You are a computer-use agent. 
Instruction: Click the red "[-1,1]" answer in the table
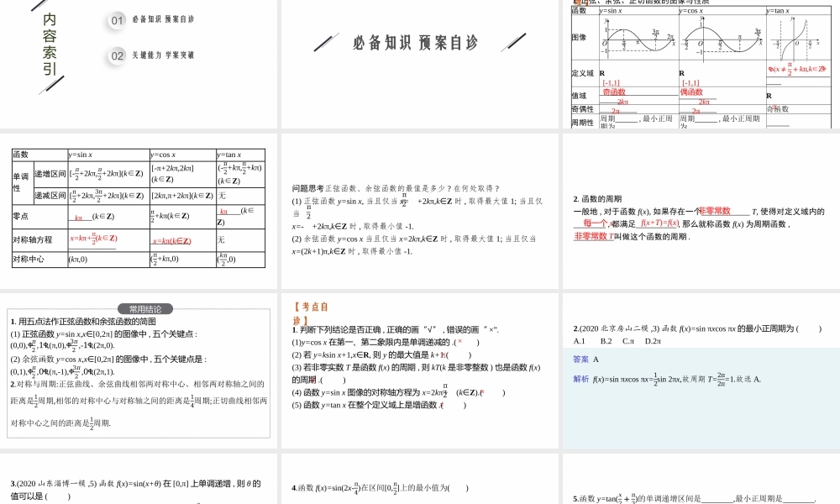tap(610, 82)
